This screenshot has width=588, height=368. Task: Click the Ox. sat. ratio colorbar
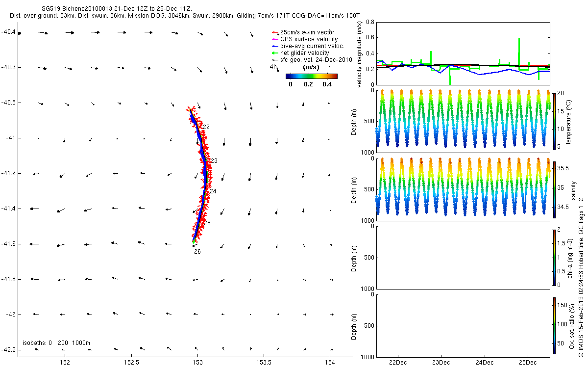[554, 325]
